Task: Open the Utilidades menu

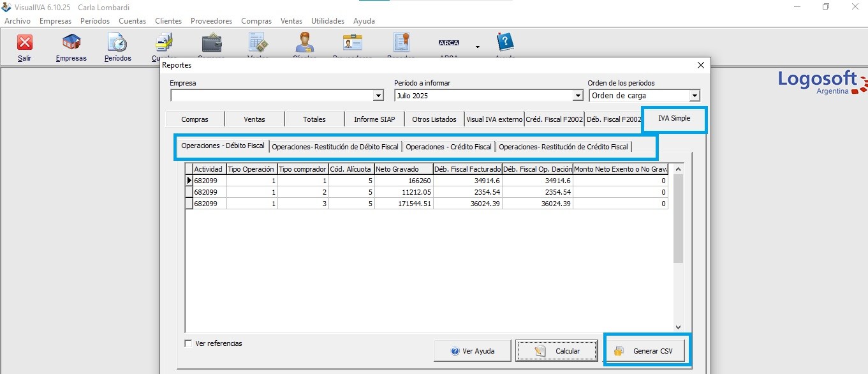Action: click(327, 21)
